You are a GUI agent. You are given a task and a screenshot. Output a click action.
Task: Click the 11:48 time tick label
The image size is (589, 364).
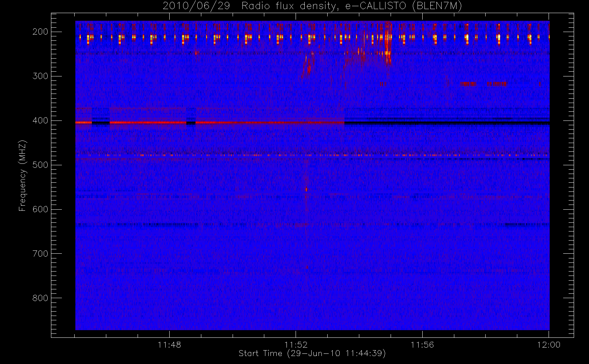point(169,345)
